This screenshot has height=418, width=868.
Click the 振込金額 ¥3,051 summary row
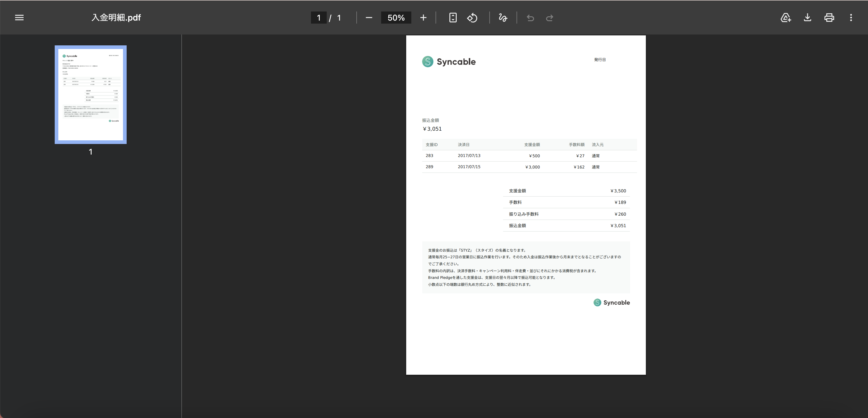click(x=567, y=226)
